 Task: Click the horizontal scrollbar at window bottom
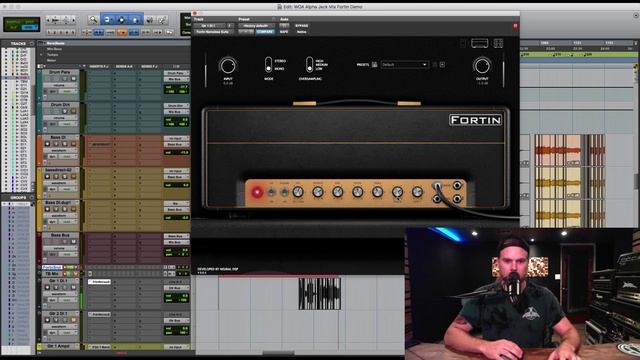(x=278, y=353)
